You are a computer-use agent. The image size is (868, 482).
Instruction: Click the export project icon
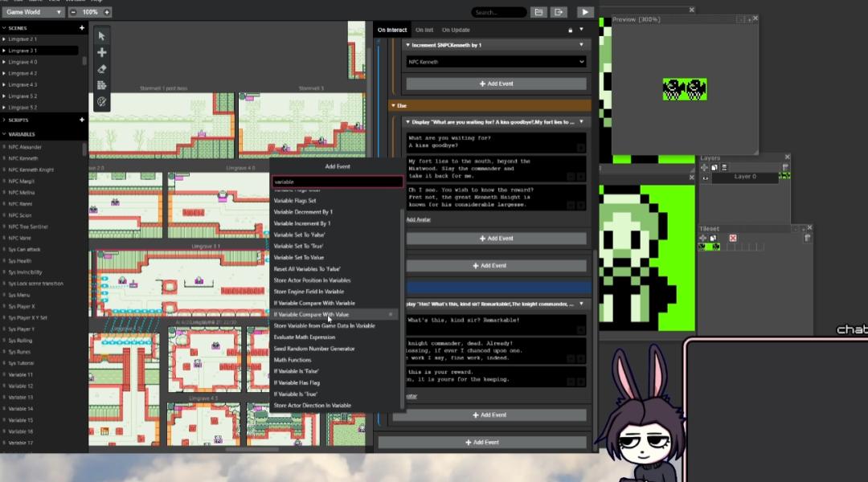(x=559, y=12)
